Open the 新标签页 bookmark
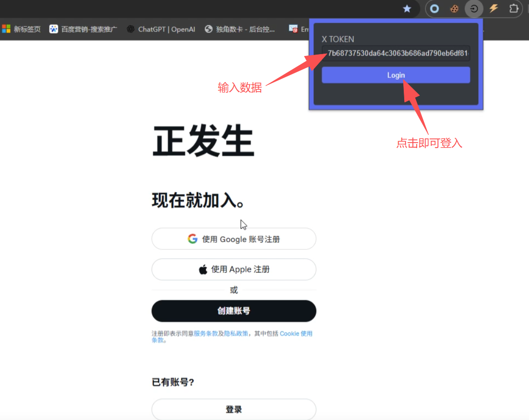Screen dimensions: 529x420 (21, 29)
